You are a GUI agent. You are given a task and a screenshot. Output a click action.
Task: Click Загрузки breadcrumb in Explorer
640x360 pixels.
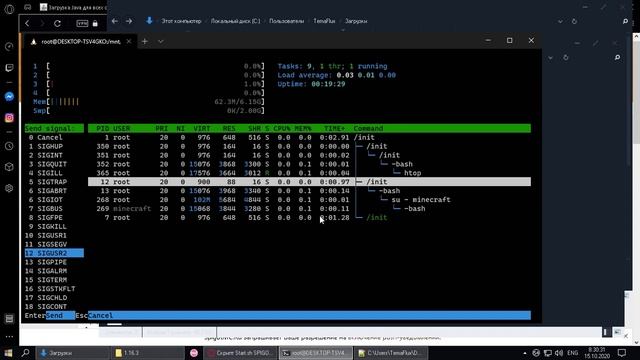(356, 21)
